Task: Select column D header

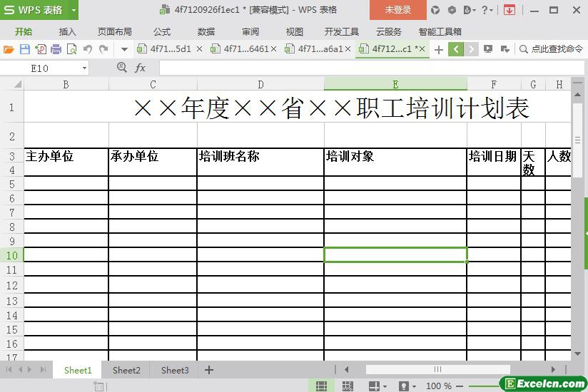Action: coord(260,85)
